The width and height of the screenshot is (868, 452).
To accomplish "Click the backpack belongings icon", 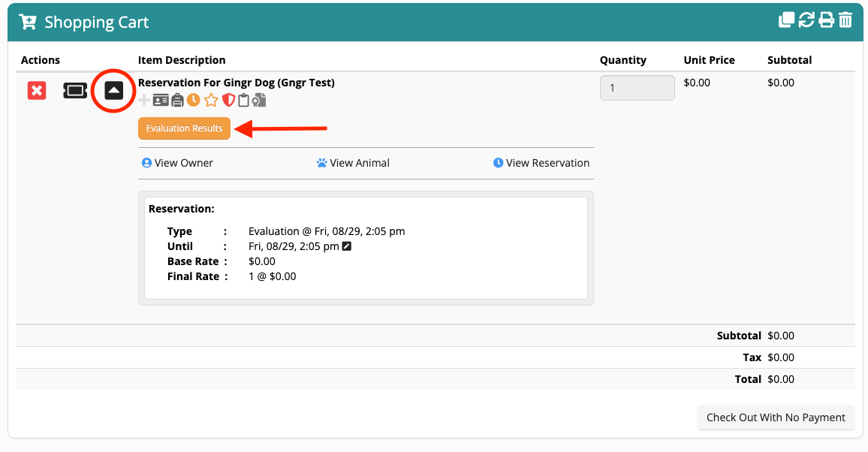I will click(x=177, y=100).
